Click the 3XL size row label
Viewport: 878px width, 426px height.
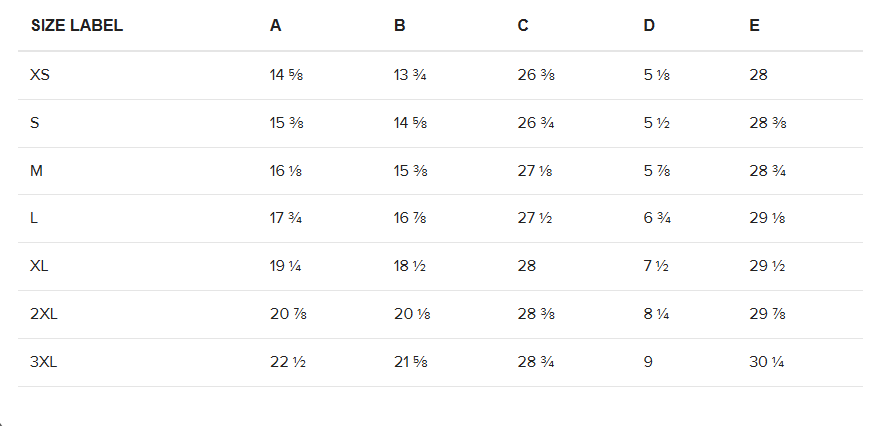point(44,362)
